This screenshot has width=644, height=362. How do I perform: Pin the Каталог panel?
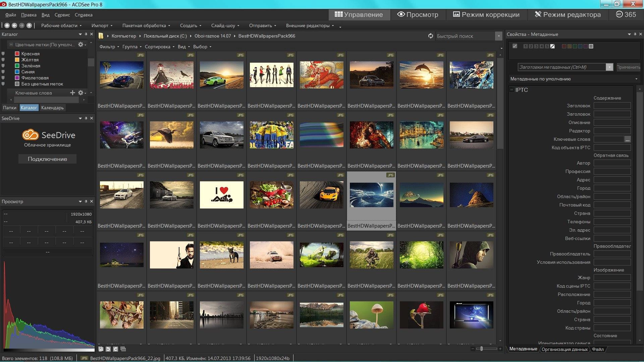point(86,34)
